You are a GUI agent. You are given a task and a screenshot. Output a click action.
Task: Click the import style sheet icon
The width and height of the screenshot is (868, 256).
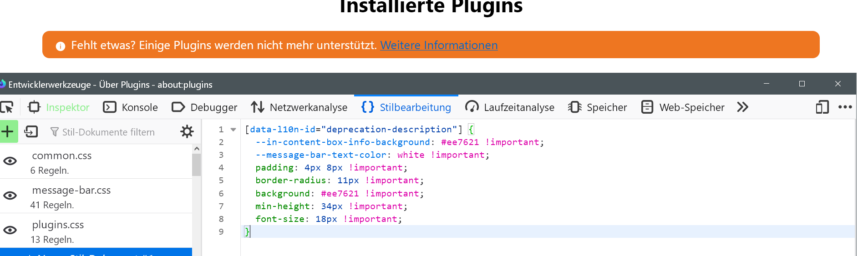(31, 132)
